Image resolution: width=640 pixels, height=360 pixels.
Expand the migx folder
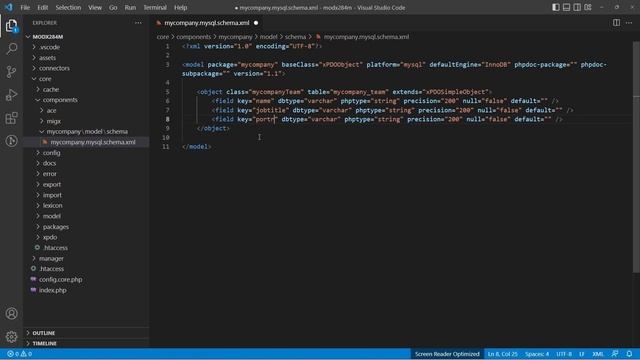[53, 121]
